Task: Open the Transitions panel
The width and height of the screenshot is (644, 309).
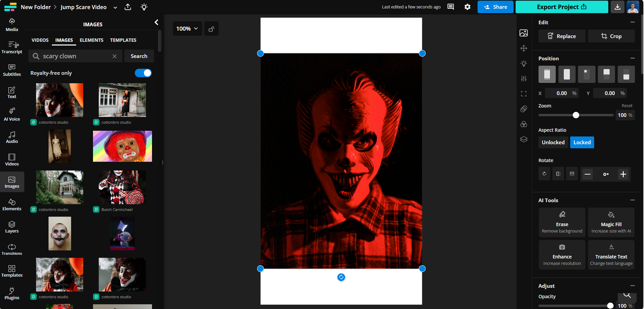Action: pos(12,249)
